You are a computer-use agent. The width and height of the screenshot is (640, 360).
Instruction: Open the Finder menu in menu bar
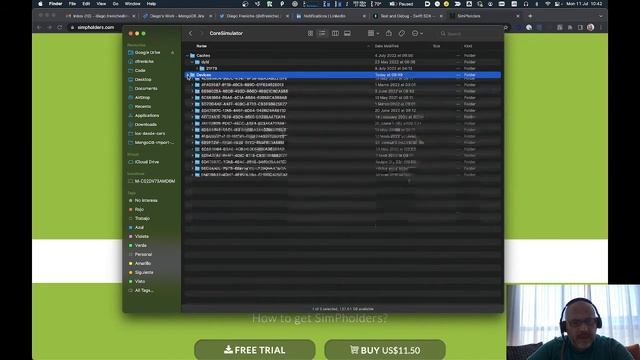coord(56,4)
